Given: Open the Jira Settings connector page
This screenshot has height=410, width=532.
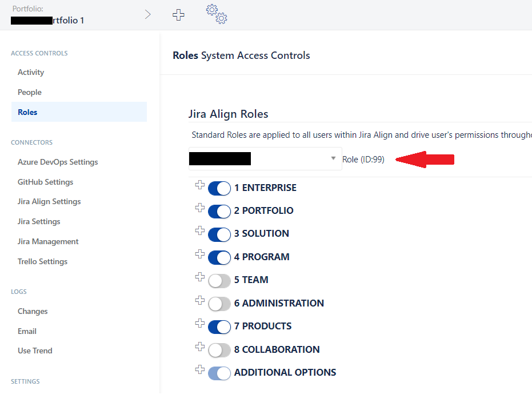Looking at the screenshot, I should tap(39, 222).
